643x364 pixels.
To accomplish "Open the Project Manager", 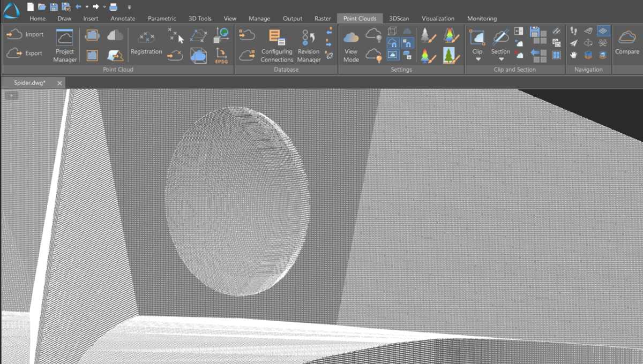I will click(65, 45).
